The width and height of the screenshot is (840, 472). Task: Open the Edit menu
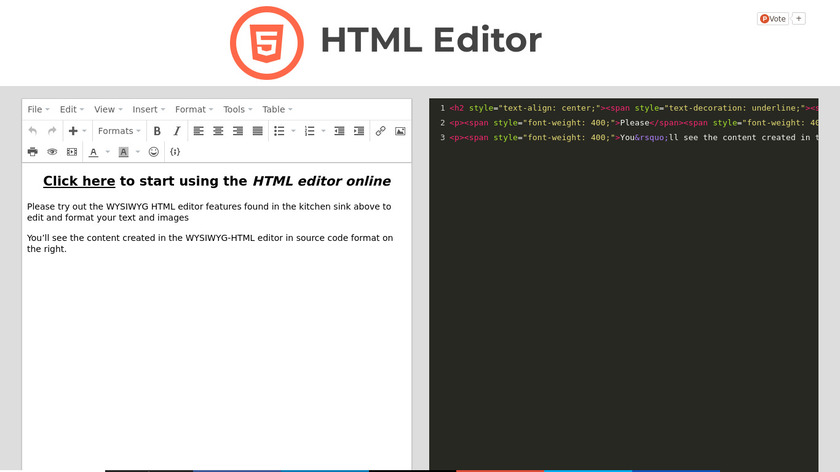72,109
